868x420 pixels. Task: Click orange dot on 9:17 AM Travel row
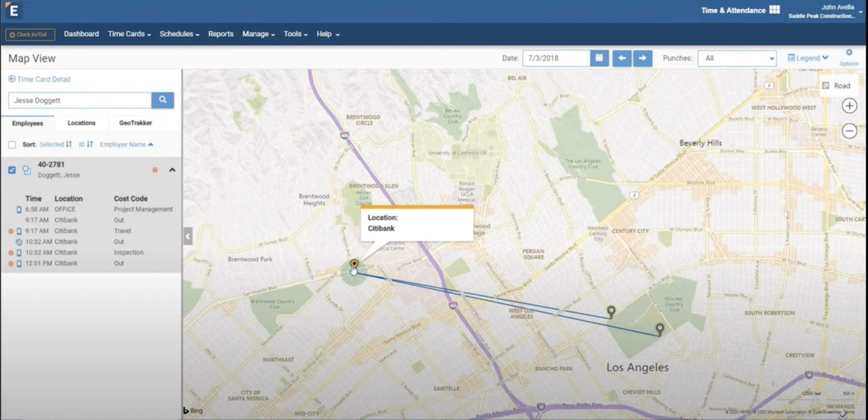coord(11,231)
